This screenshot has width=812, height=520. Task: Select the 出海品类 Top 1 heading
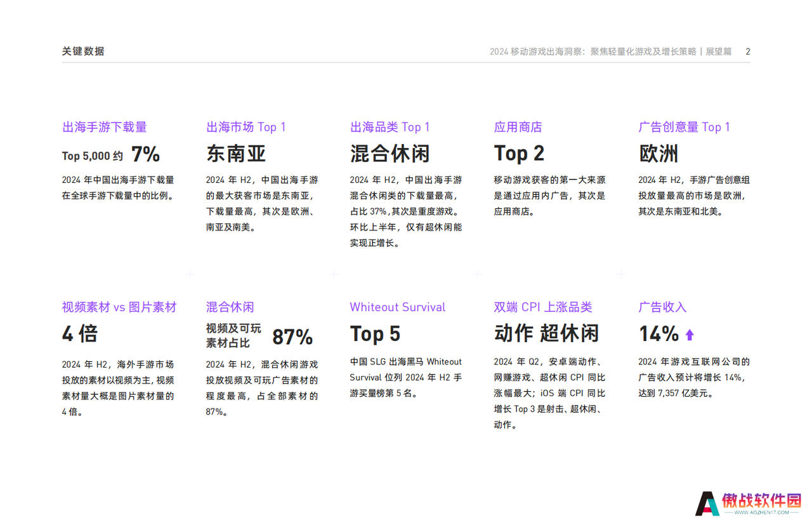[390, 127]
